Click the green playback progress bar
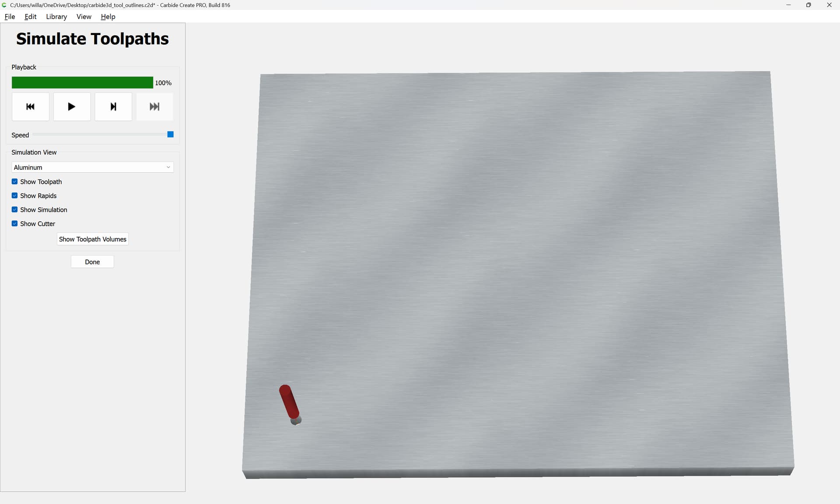This screenshot has width=840, height=504. tap(82, 83)
